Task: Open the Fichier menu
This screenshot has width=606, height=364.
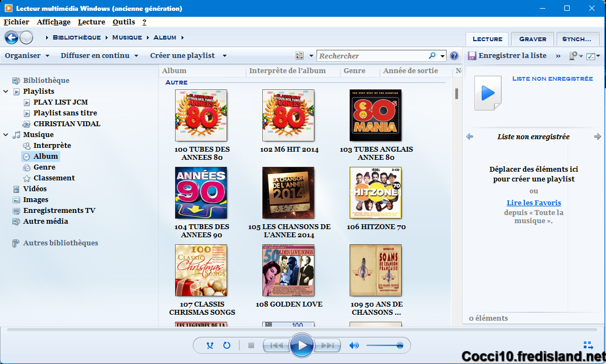Action: click(x=16, y=22)
